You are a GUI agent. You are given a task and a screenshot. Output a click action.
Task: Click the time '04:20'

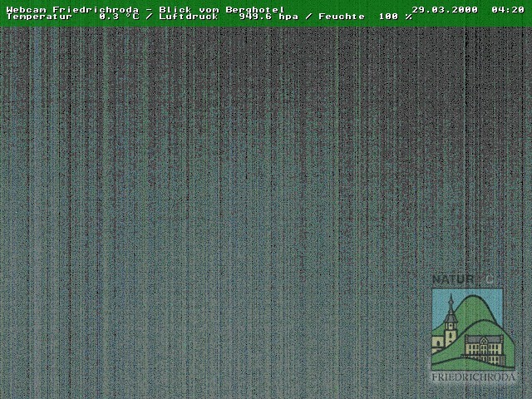[508, 9]
